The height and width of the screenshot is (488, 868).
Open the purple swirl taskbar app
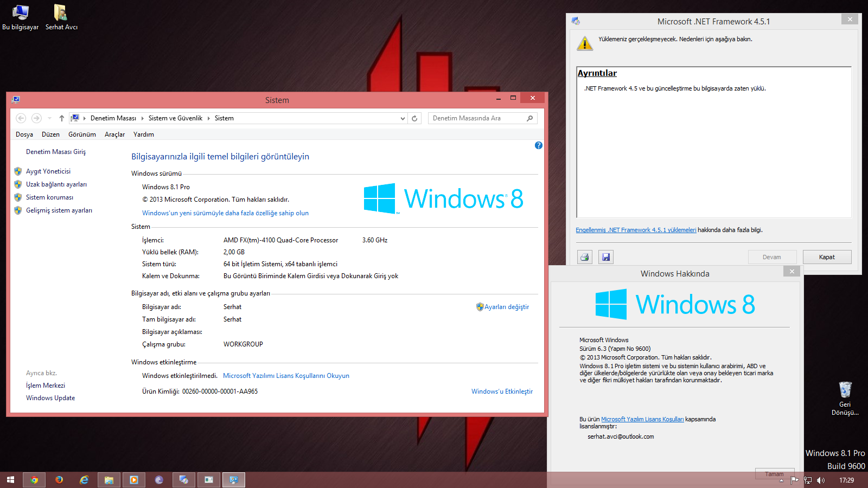[x=159, y=480]
